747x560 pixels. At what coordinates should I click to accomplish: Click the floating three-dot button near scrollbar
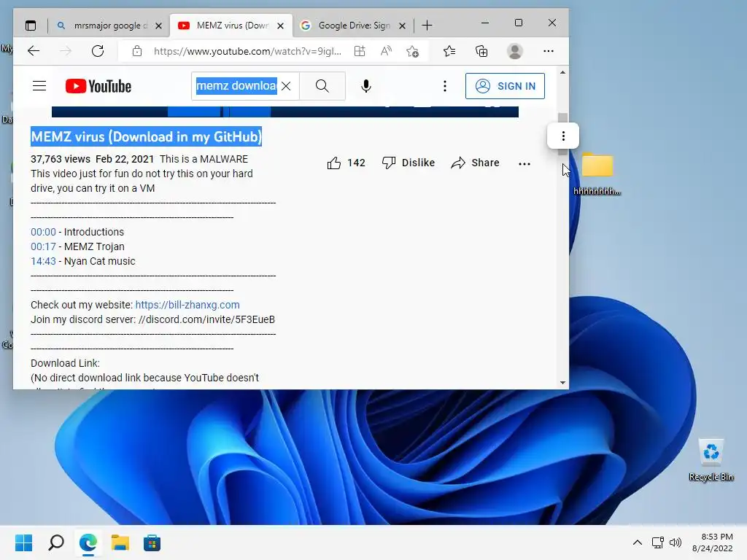[563, 136]
